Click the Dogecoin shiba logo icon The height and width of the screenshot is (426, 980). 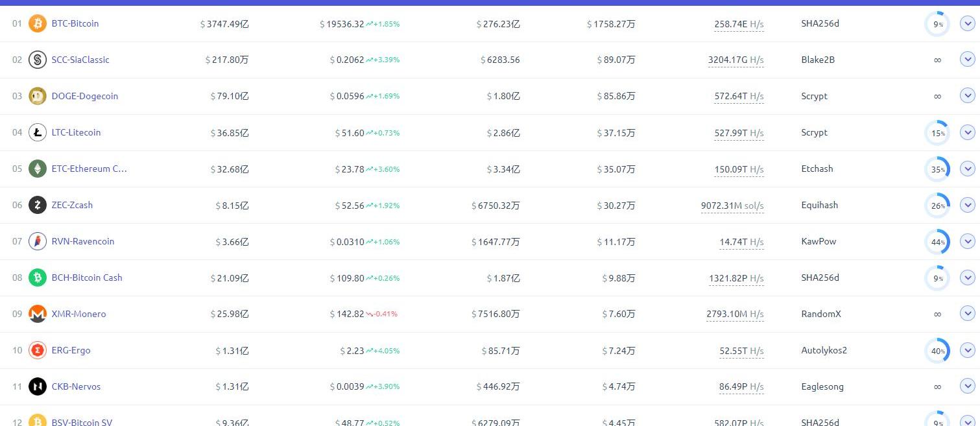[38, 97]
